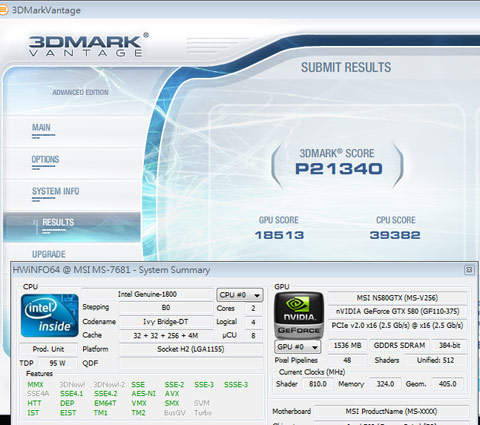
Task: Click the EM64T feature label
Action: pos(105,403)
